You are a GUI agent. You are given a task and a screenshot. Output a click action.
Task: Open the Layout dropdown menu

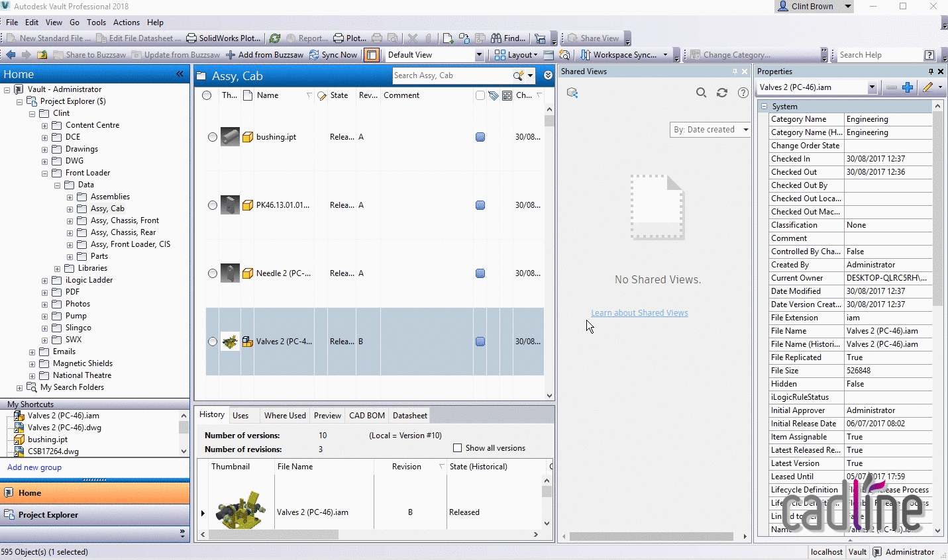[x=516, y=55]
